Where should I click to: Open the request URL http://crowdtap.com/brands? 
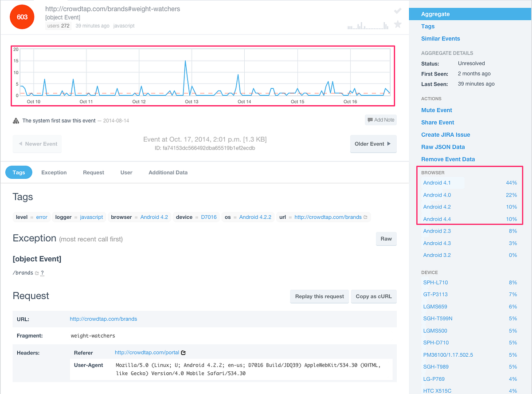[103, 319]
